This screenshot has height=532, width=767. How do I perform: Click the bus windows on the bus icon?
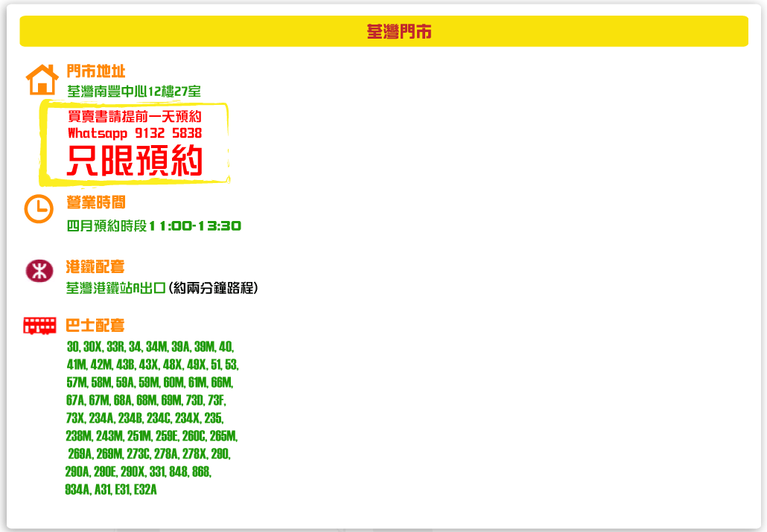(39, 322)
